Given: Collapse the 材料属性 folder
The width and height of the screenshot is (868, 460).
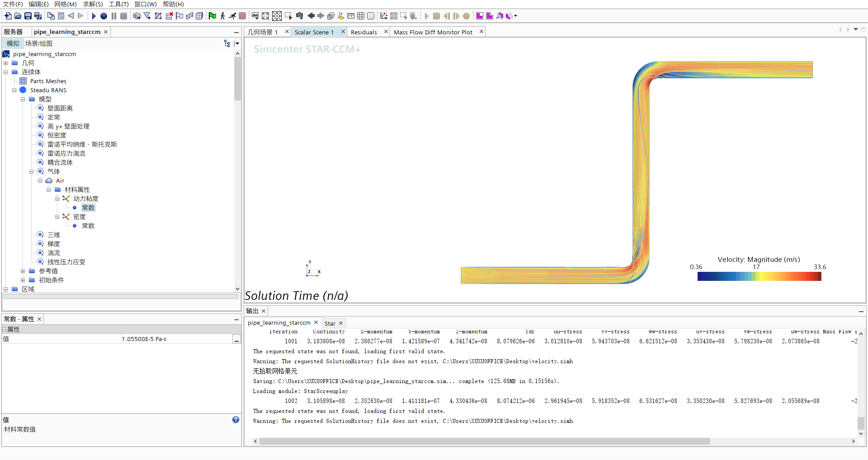Looking at the screenshot, I should point(49,190).
